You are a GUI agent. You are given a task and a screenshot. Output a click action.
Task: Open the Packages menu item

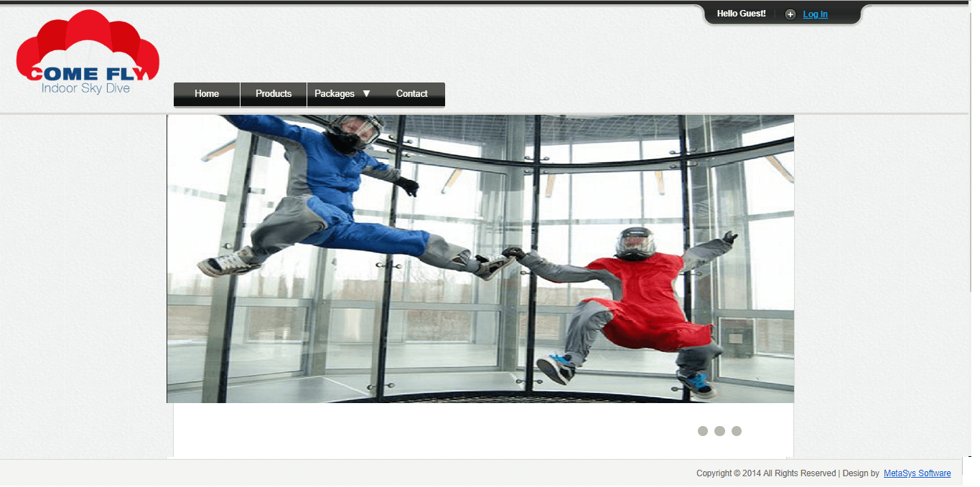pos(335,94)
